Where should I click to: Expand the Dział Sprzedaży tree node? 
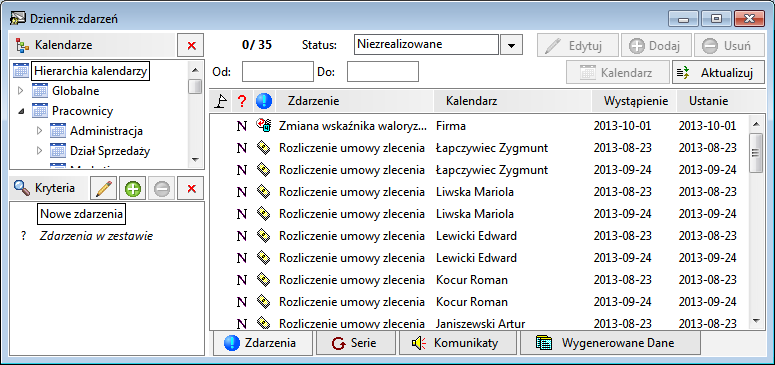coord(40,151)
